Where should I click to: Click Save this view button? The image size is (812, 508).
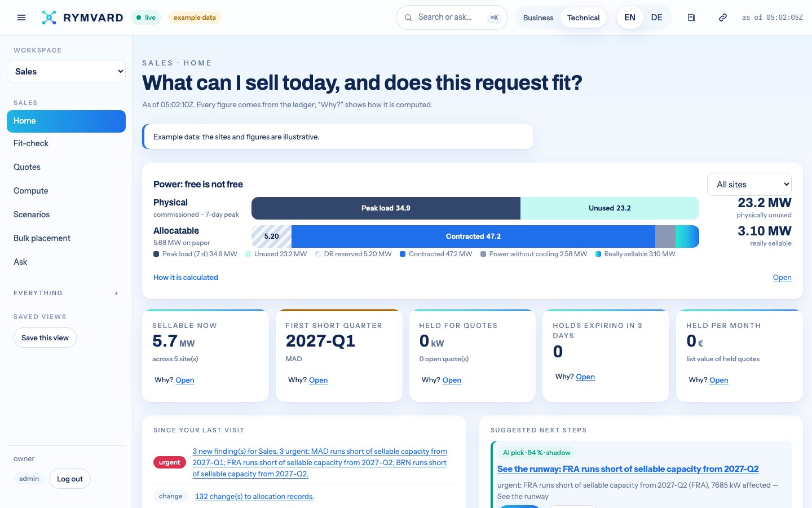[x=45, y=338]
